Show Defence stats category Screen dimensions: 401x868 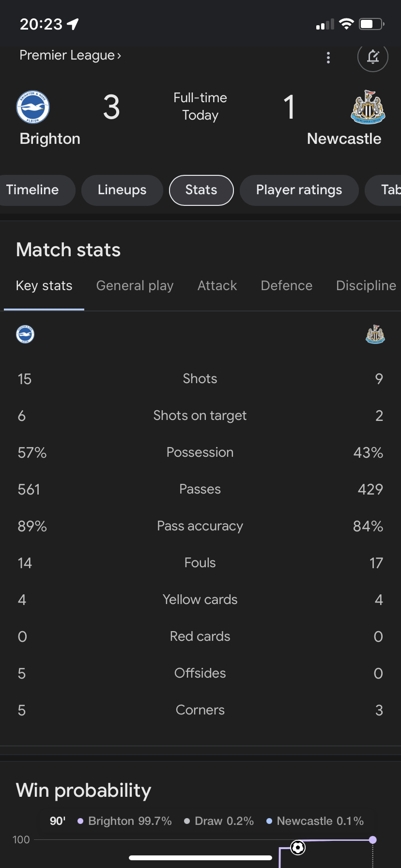pos(287,286)
